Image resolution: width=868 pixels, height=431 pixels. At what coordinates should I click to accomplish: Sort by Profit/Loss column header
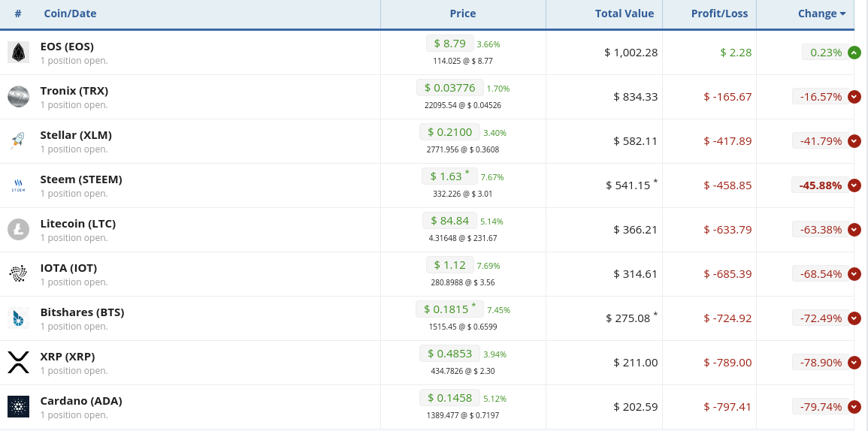719,14
